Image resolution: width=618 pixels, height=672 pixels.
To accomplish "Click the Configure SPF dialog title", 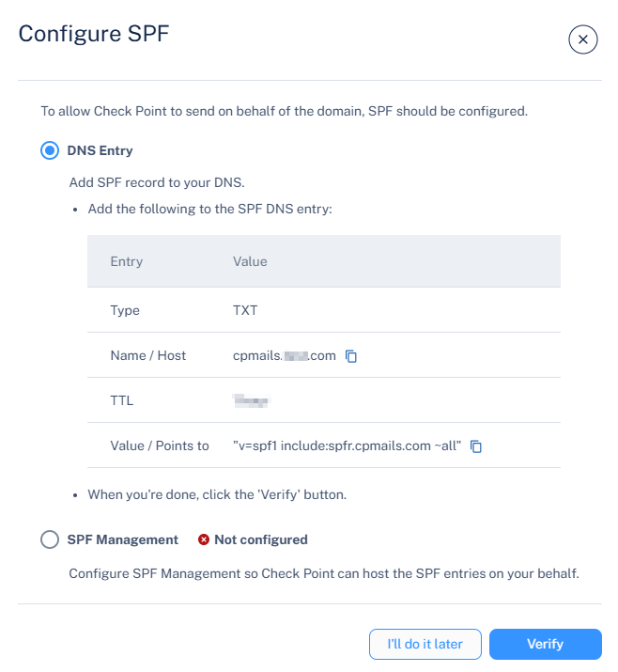I will pyautogui.click(x=94, y=34).
